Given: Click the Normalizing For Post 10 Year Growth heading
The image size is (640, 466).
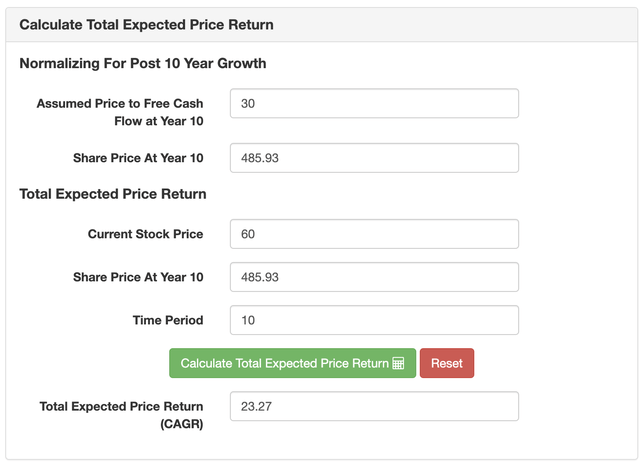Looking at the screenshot, I should (x=143, y=63).
